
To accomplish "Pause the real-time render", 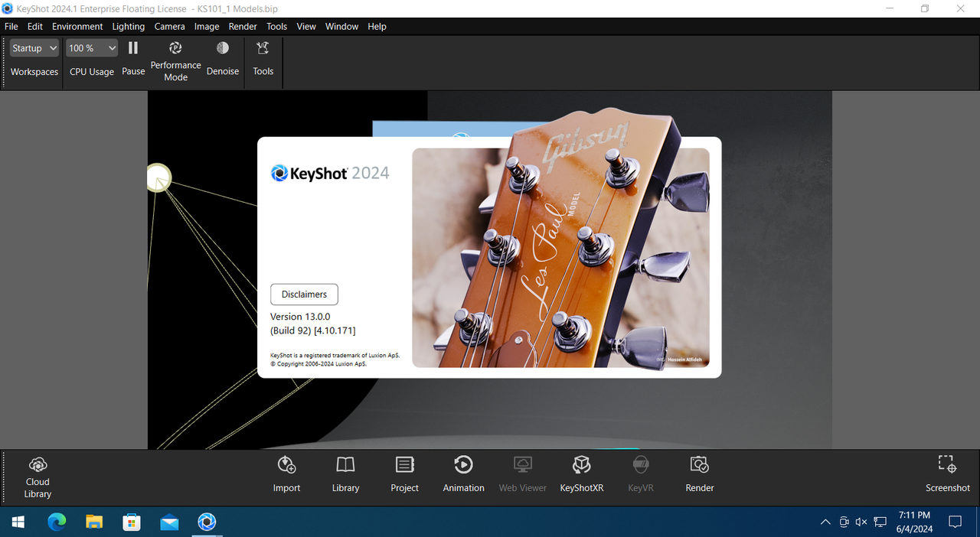I will pyautogui.click(x=133, y=58).
